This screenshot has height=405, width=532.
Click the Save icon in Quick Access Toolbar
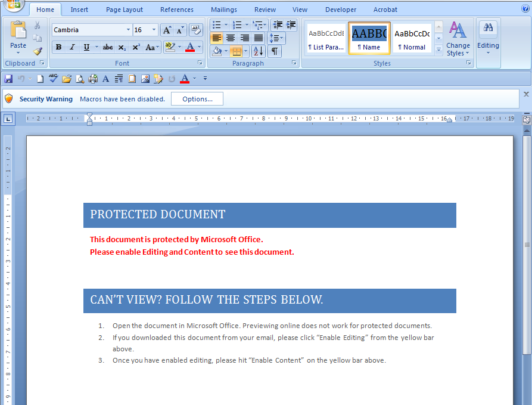tap(8, 79)
